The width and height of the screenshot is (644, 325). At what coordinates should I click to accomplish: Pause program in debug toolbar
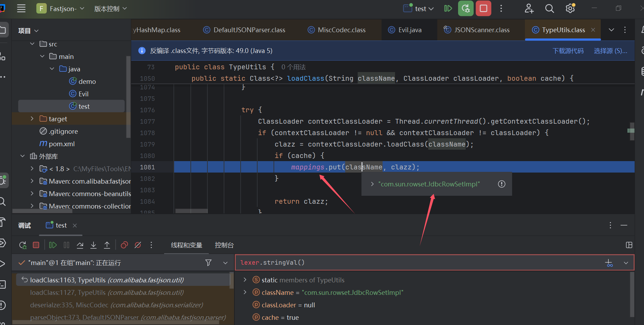66,245
